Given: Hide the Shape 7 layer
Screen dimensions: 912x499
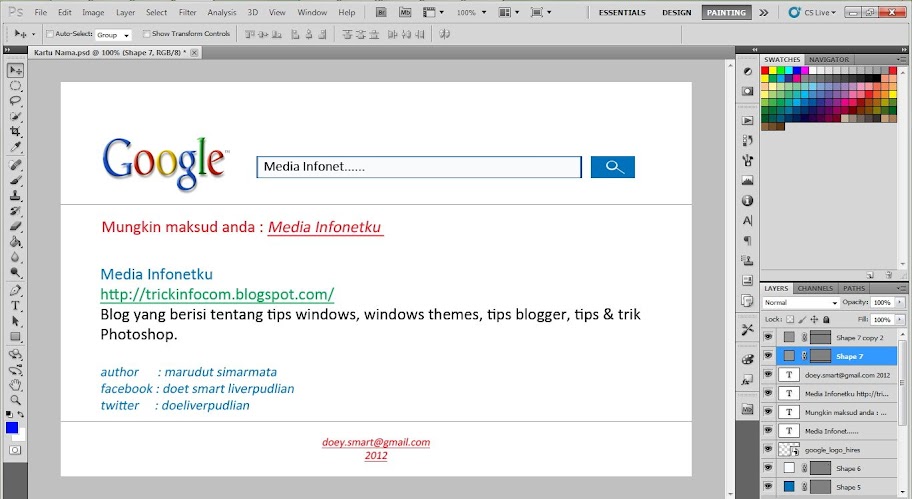Looking at the screenshot, I should point(768,355).
